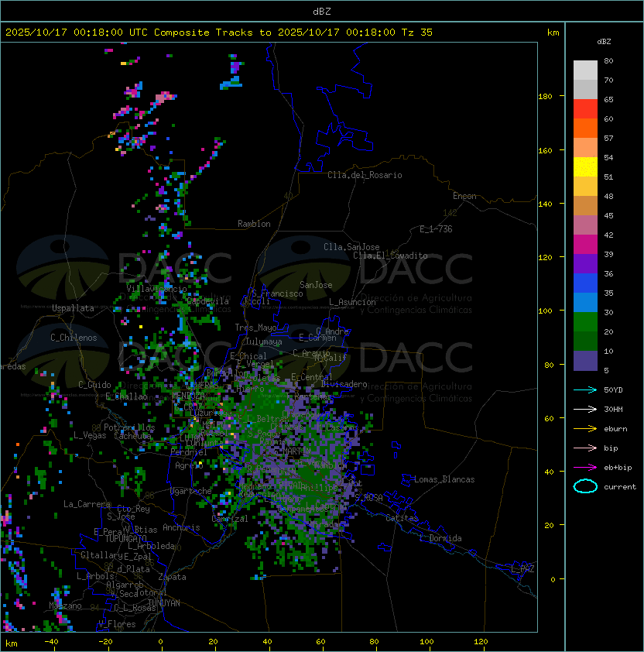Screen dimensions: 644x652
Task: Click the 'Tulumaya' map label
Action: pos(264,341)
